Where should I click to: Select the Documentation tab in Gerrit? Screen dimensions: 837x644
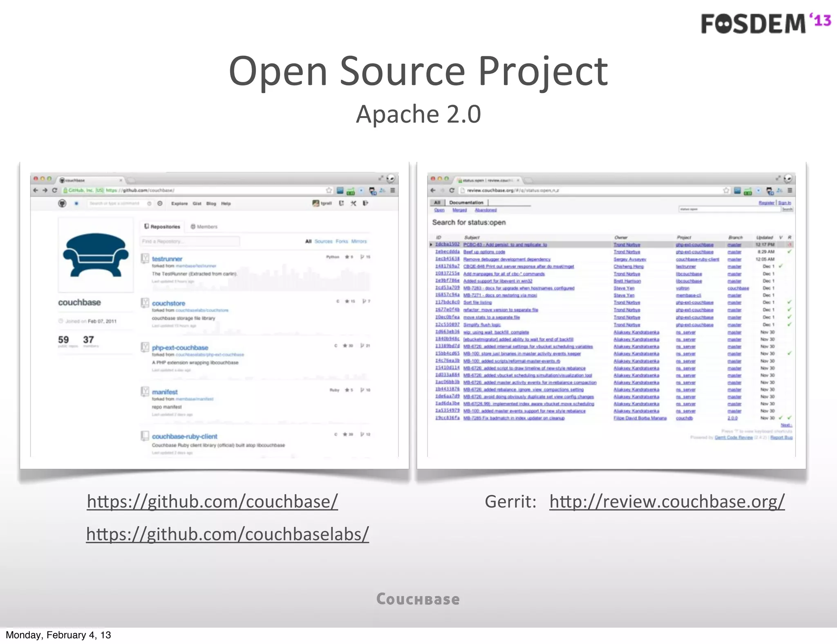pos(466,202)
